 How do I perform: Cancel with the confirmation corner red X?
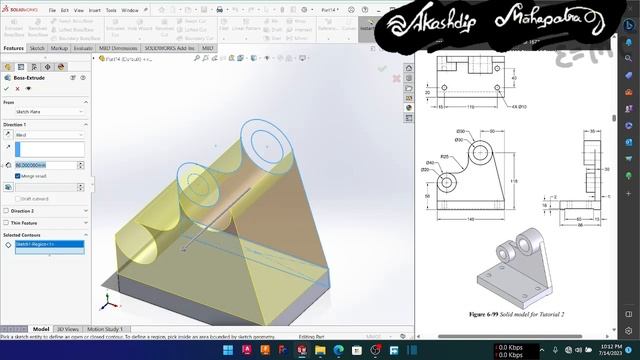396,78
